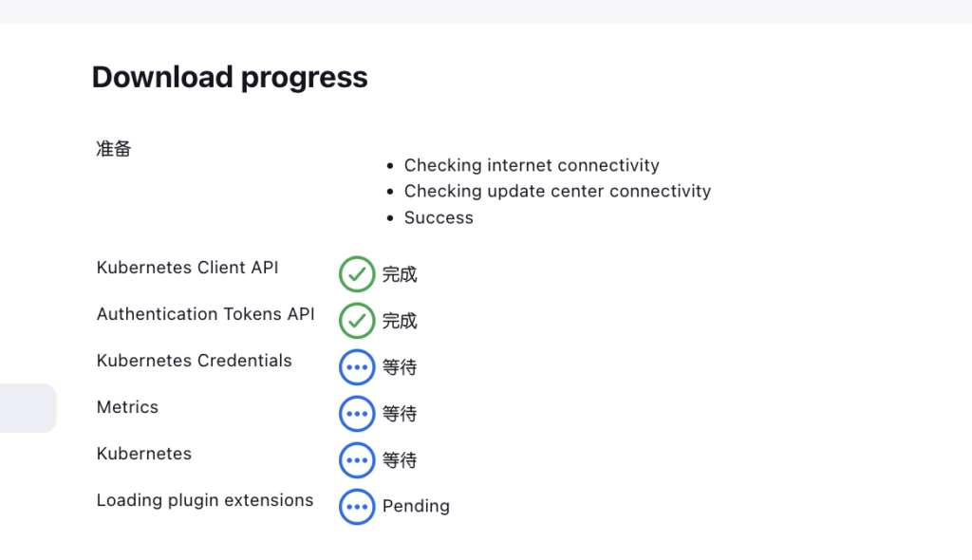The height and width of the screenshot is (560, 972).
Task: Click green checkmark icon for Authentication Tokens API
Action: click(357, 321)
